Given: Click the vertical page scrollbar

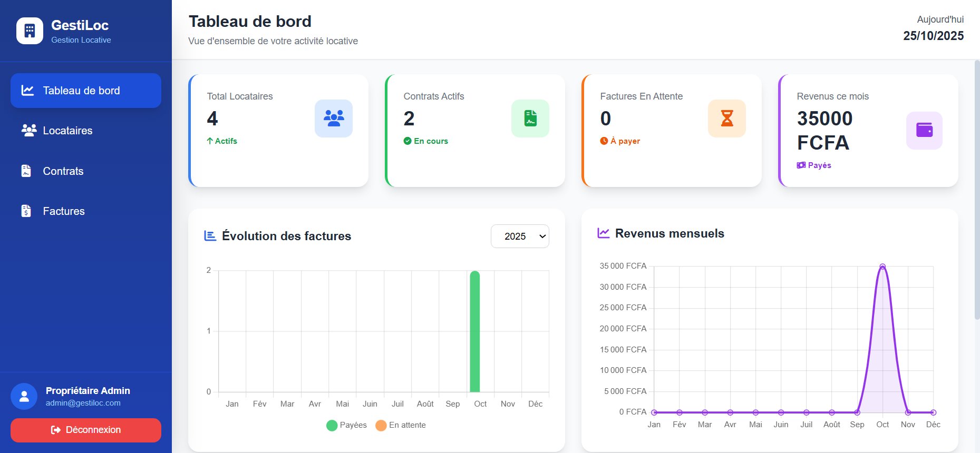Looking at the screenshot, I should click(x=976, y=190).
